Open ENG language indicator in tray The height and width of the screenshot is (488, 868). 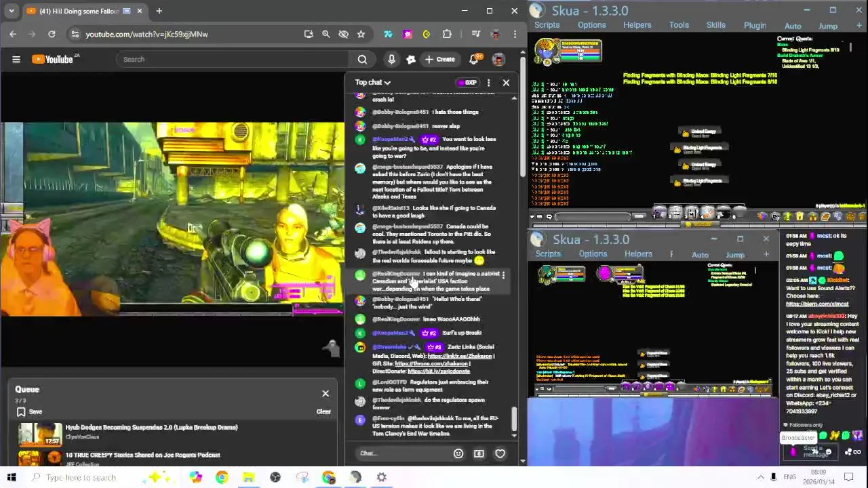(x=790, y=477)
